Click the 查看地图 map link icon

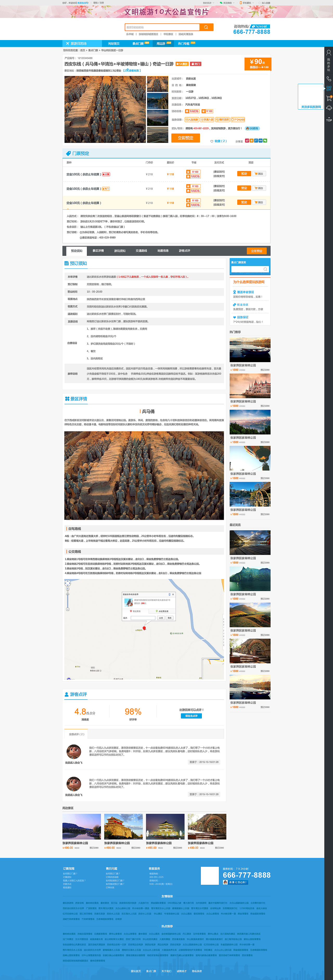[127, 71]
